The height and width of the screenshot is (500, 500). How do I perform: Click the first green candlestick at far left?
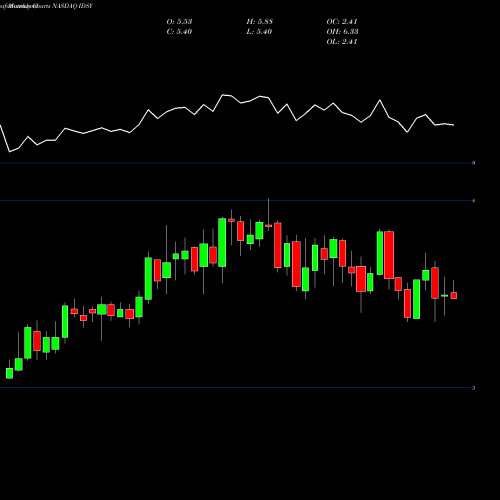click(10, 373)
